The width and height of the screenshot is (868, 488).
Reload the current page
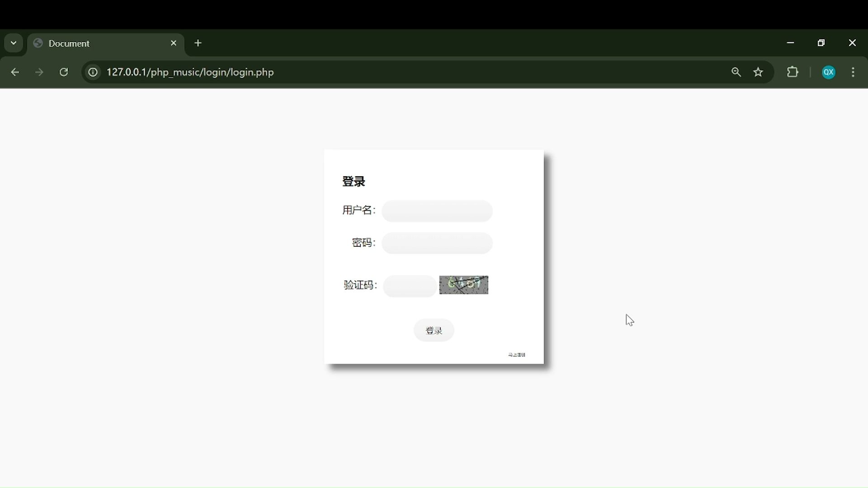[64, 72]
